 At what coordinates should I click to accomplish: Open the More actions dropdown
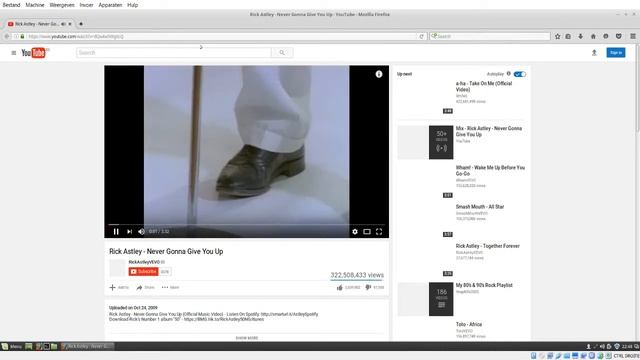pos(170,287)
